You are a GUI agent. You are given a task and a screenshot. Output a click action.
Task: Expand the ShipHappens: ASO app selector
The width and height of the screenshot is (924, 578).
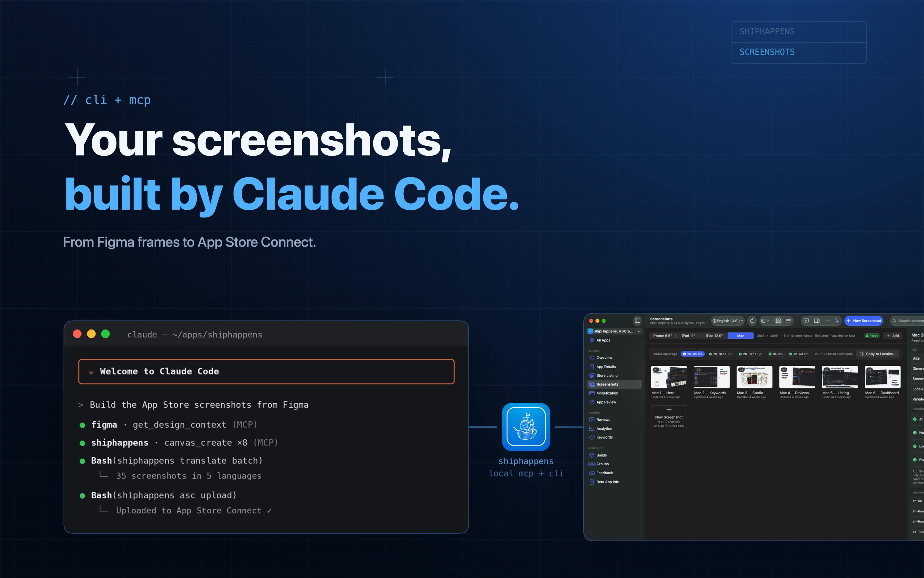coord(614,331)
